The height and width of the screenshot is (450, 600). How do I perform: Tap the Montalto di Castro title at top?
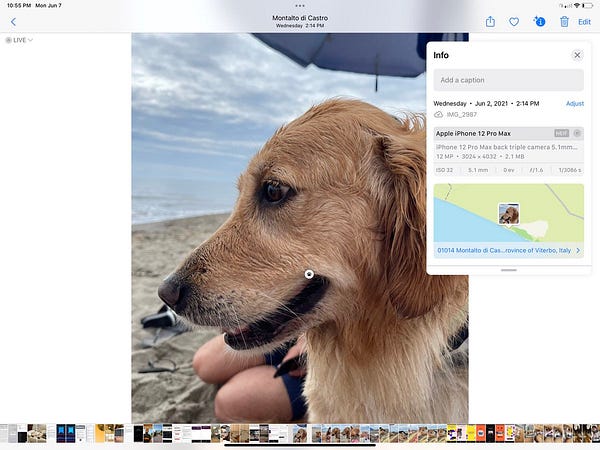[300, 18]
